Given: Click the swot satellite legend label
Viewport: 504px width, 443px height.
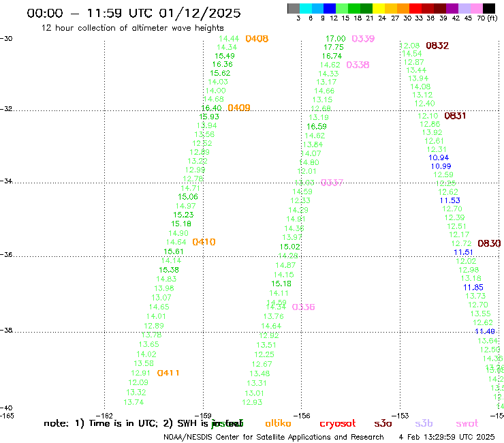Looking at the screenshot, I should [x=467, y=424].
